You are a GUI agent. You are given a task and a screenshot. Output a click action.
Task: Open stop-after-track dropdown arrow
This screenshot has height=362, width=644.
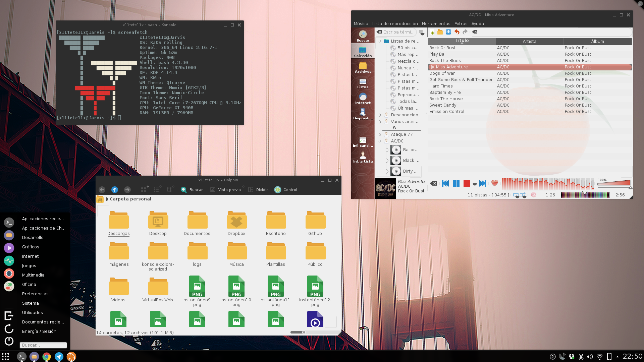(475, 184)
